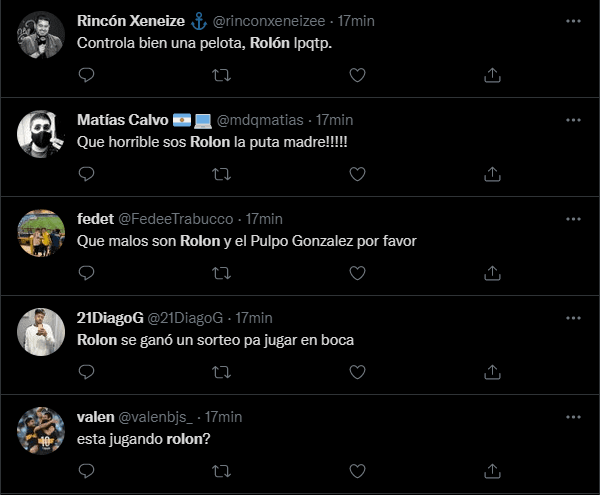Screen dimensions: 600x495
Task: Share Rincón Xeneize's tweet
Action: (x=492, y=75)
